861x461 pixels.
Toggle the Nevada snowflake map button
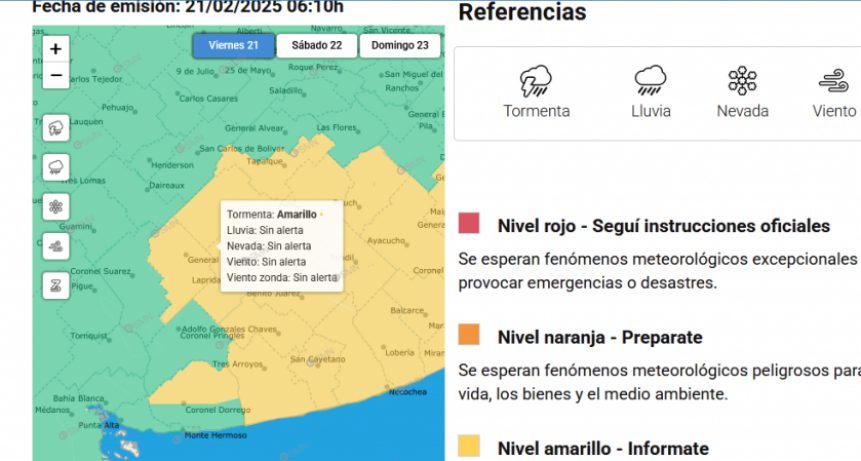click(x=55, y=207)
